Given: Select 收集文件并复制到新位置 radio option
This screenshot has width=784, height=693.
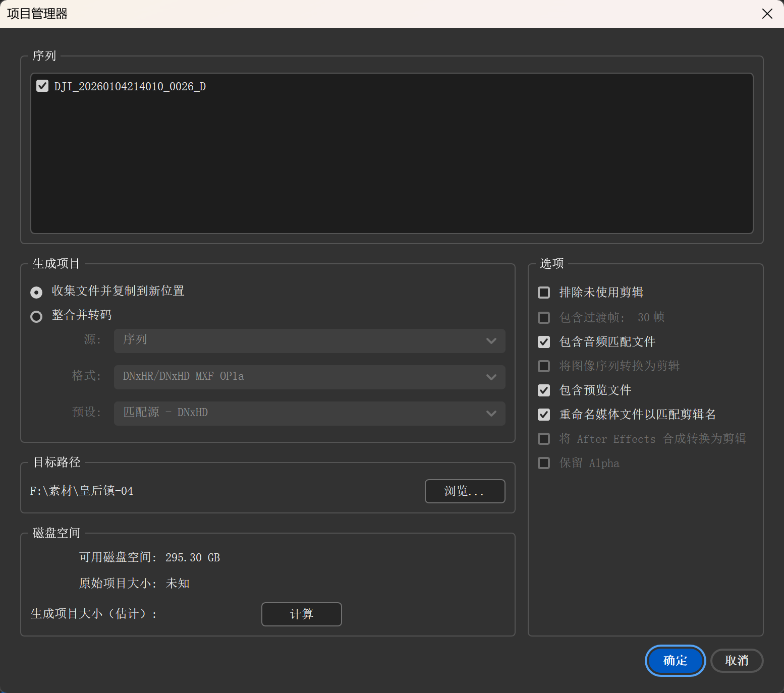Looking at the screenshot, I should 36,292.
